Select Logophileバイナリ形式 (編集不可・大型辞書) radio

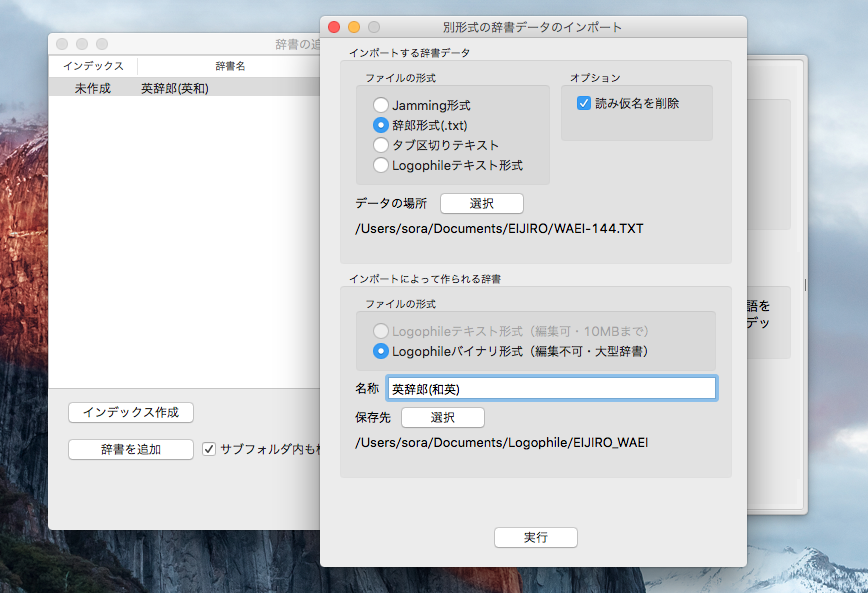click(x=381, y=351)
